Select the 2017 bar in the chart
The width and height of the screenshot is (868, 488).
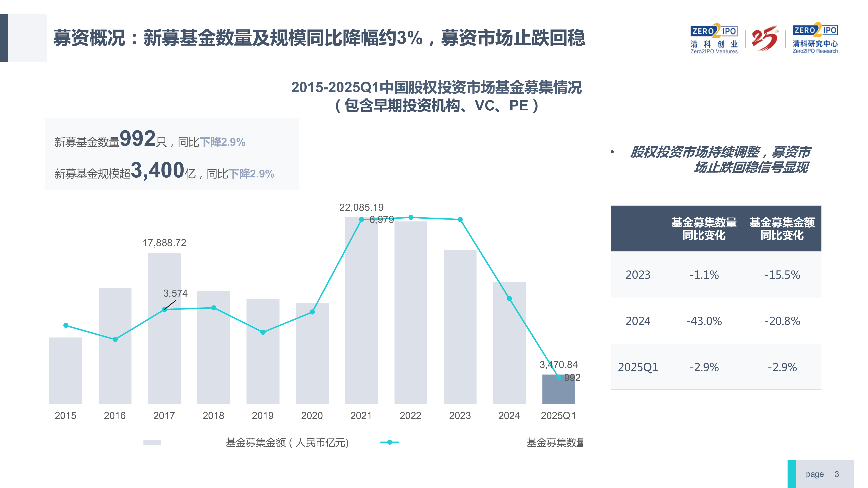tap(164, 328)
